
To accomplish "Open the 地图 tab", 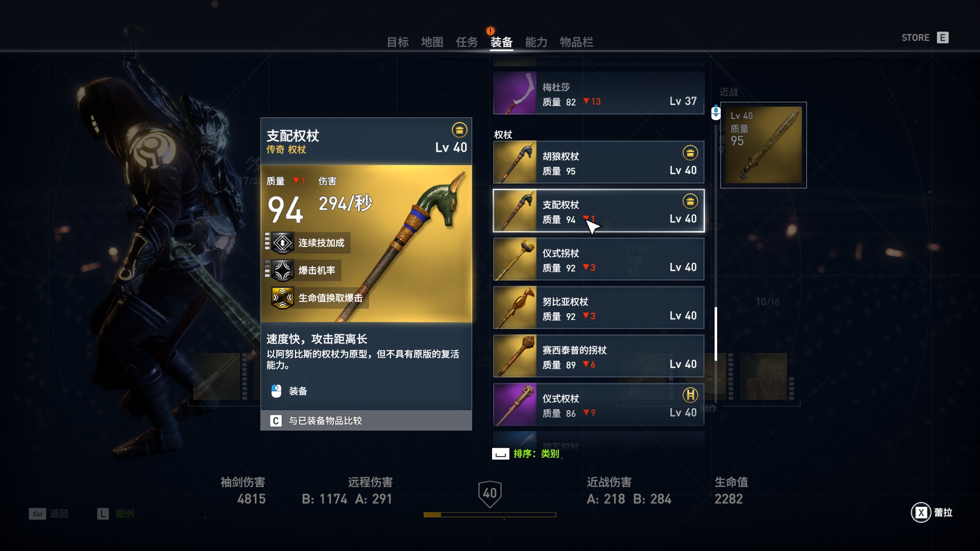I will (x=432, y=42).
